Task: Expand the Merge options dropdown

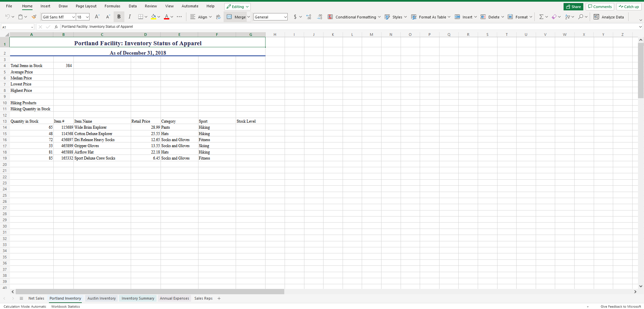Action: click(249, 17)
